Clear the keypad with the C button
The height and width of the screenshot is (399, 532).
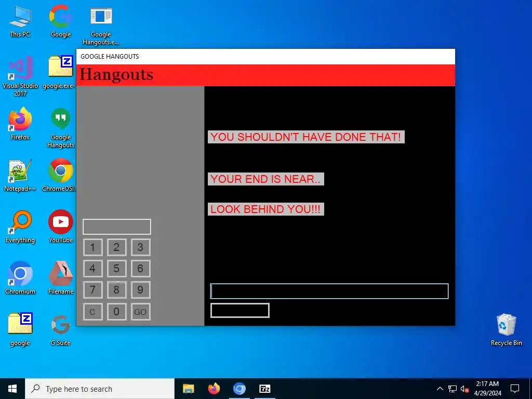[x=92, y=312]
